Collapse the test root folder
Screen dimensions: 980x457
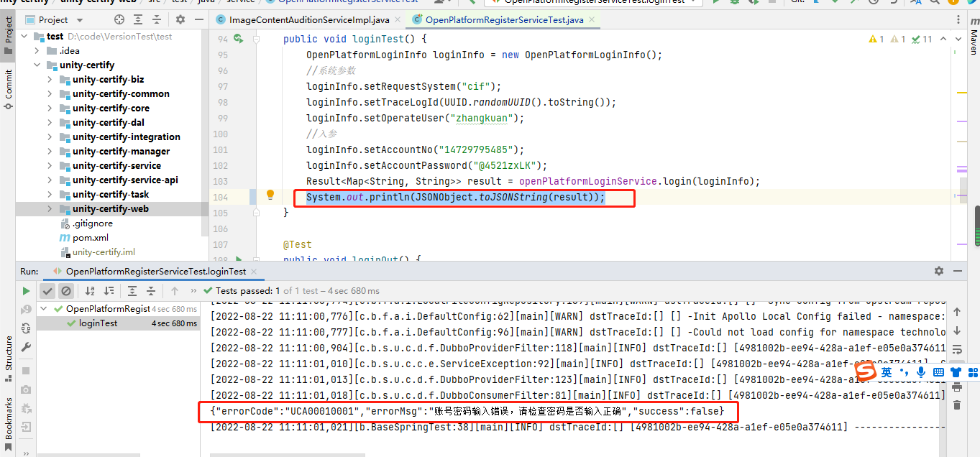24,36
